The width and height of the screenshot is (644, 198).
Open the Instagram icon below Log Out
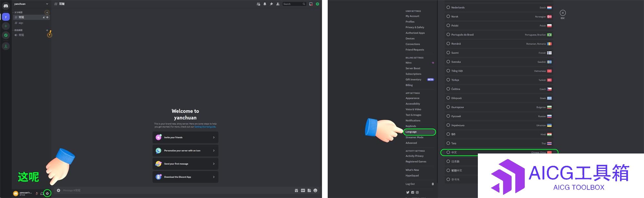pos(417,193)
